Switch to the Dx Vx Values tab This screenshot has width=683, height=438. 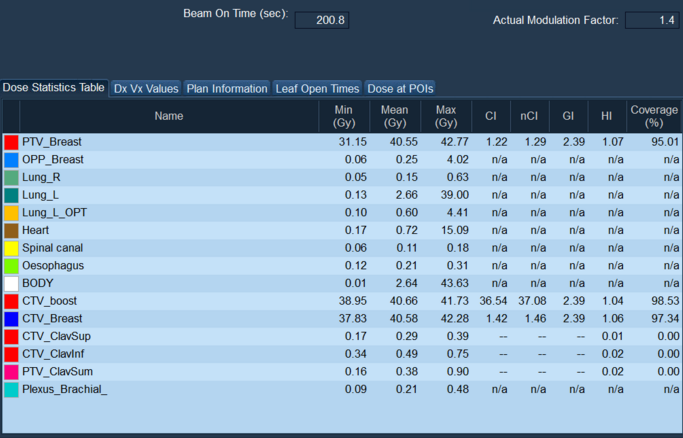146,88
